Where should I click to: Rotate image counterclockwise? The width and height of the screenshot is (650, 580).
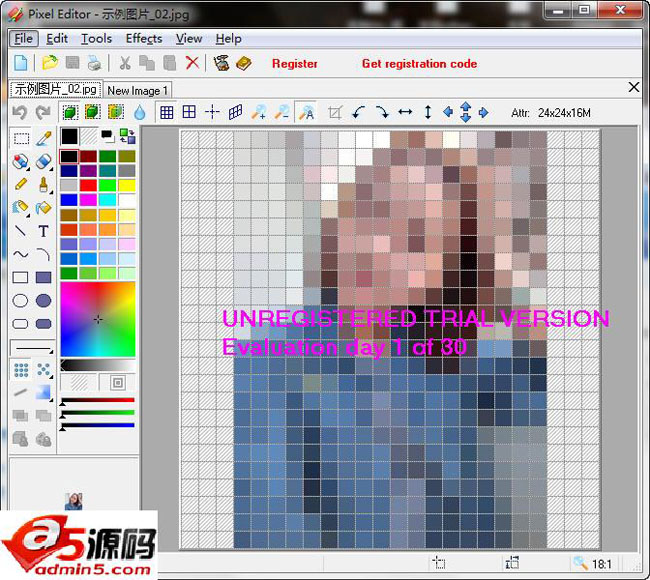(x=358, y=112)
